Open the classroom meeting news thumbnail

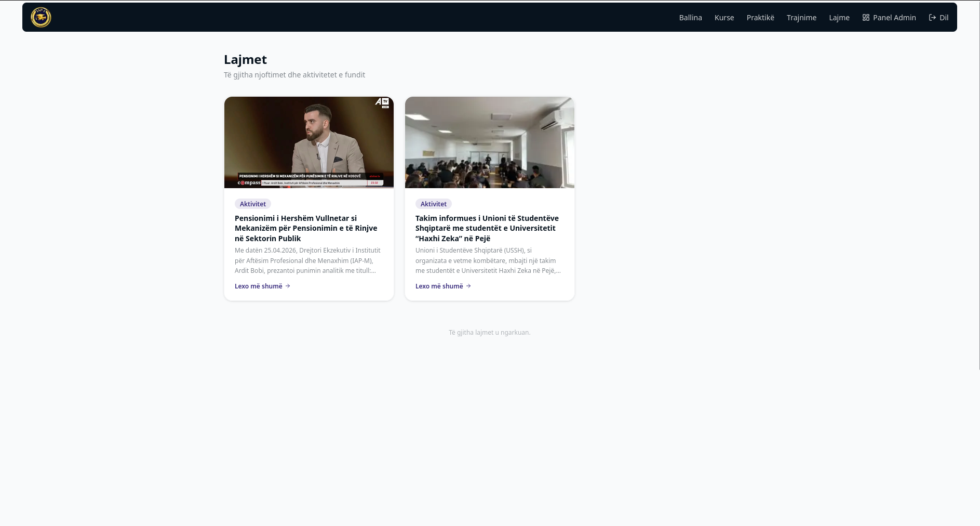[490, 142]
